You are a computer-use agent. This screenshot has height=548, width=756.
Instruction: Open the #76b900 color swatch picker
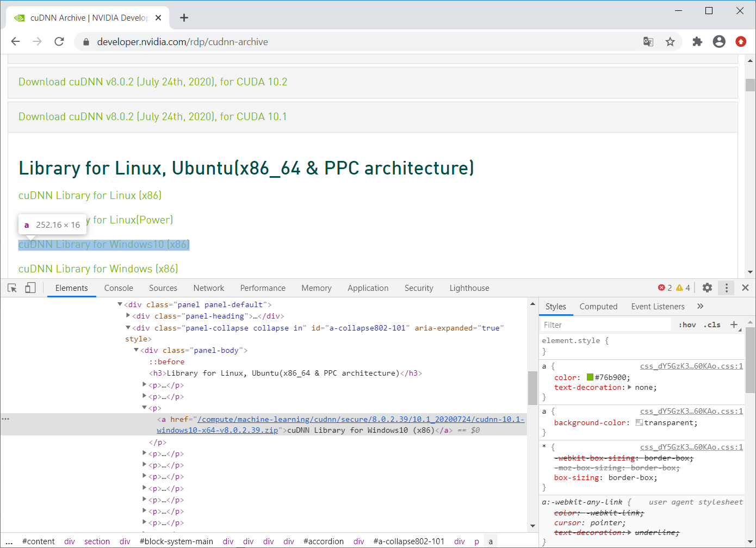pyautogui.click(x=590, y=377)
